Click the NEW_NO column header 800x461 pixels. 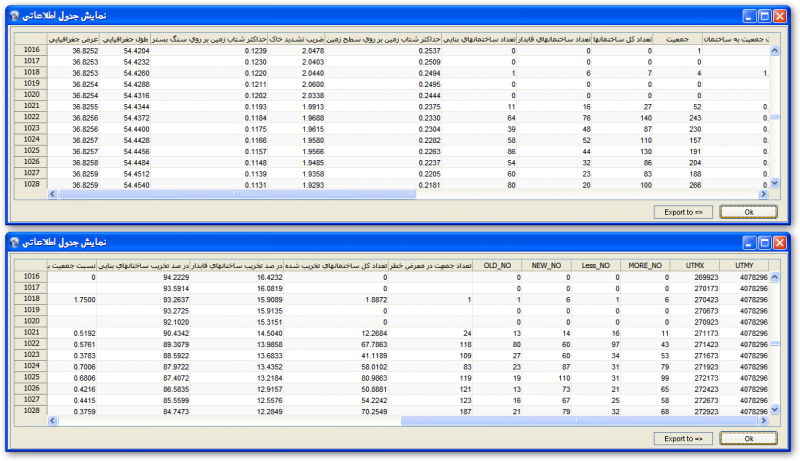point(547,265)
